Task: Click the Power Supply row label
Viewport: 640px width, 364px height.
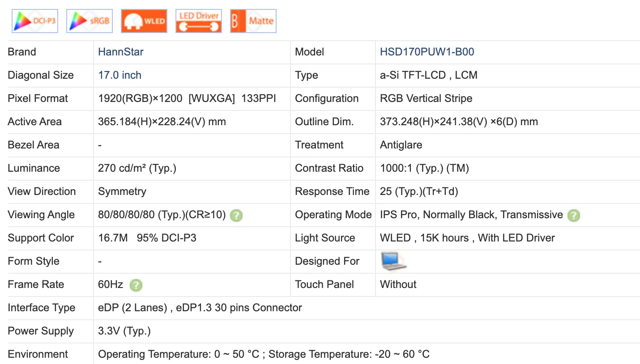Action: click(x=41, y=331)
